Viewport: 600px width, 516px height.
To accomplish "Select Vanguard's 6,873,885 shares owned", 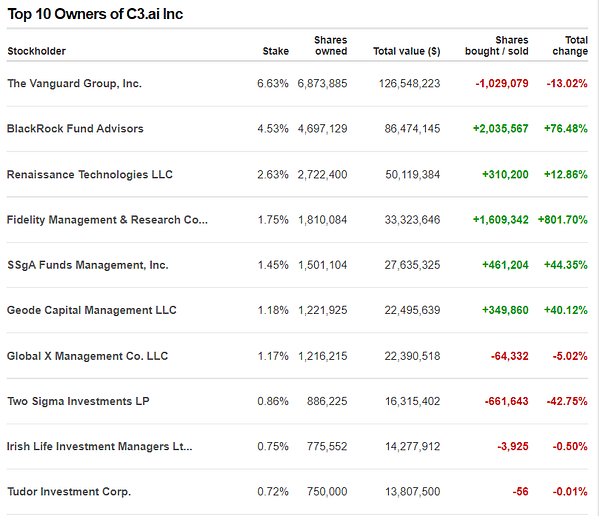I will pos(323,83).
